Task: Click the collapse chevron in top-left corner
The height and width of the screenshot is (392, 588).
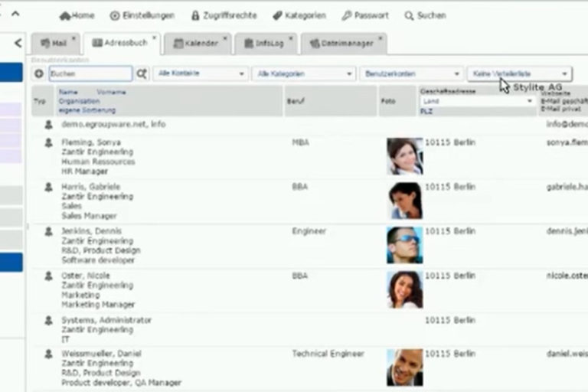Action: [x=17, y=14]
